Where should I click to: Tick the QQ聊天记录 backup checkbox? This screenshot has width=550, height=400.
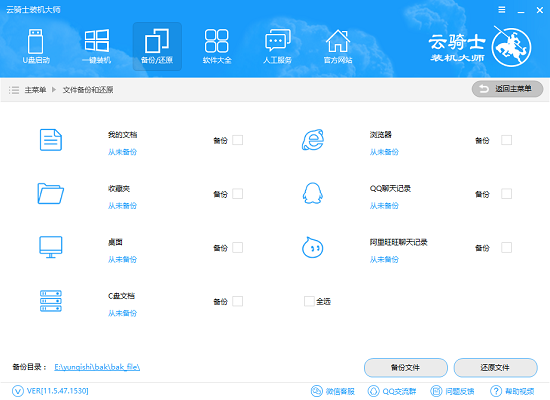coord(506,194)
